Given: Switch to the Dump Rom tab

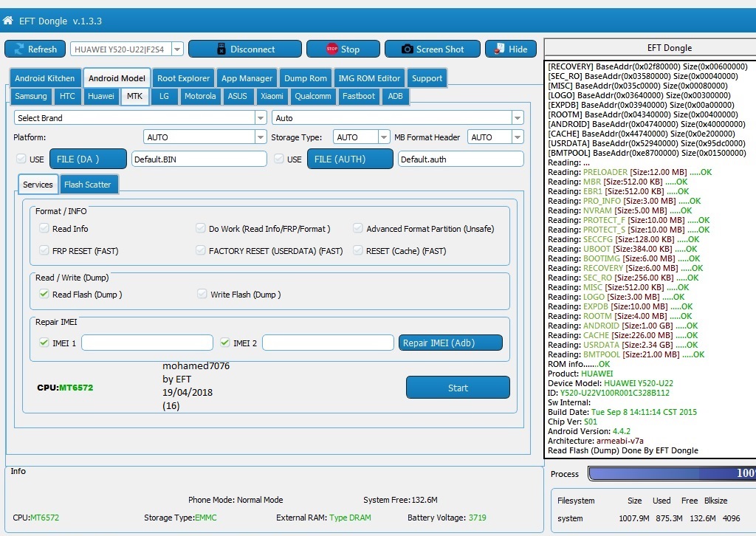Looking at the screenshot, I should click(x=306, y=78).
